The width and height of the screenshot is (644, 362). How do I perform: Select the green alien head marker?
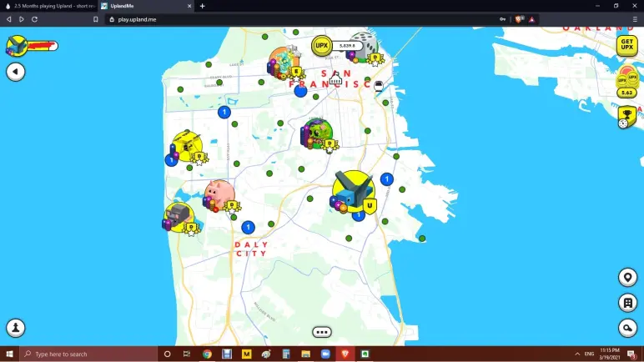coord(317,133)
